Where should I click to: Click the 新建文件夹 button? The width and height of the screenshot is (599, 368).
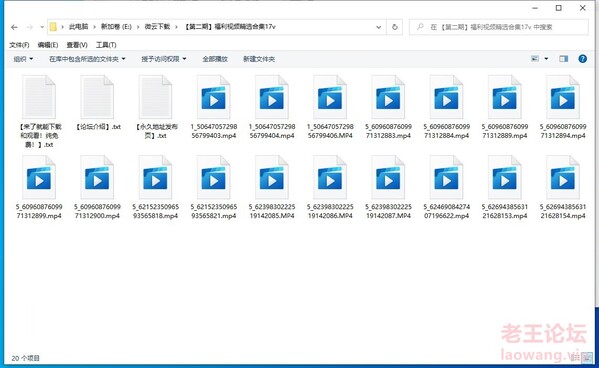[259, 59]
